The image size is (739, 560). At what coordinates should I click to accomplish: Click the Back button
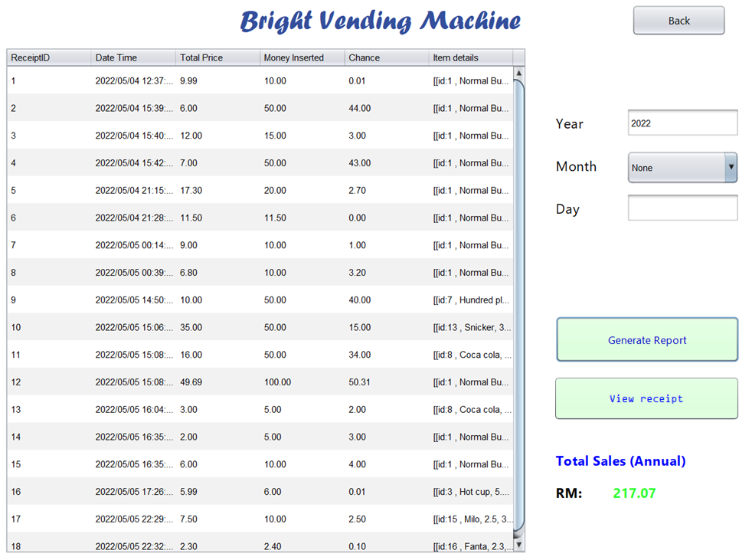pyautogui.click(x=679, y=20)
